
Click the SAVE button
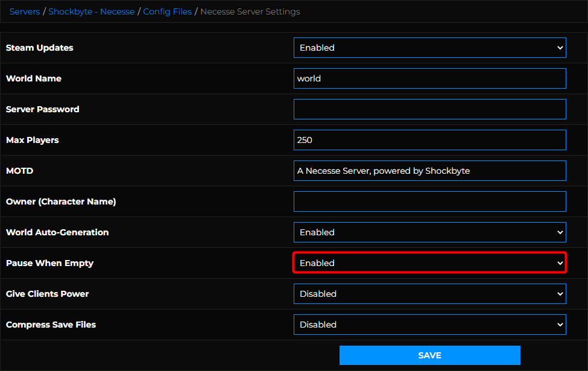(x=430, y=355)
